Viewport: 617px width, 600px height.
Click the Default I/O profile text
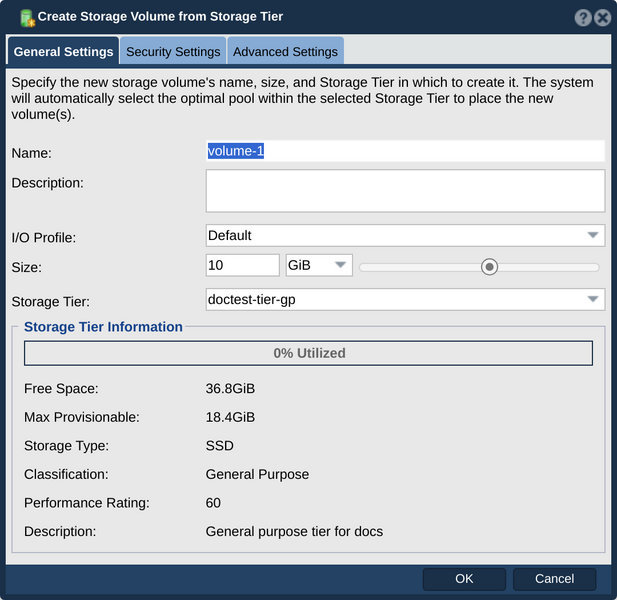(x=229, y=235)
